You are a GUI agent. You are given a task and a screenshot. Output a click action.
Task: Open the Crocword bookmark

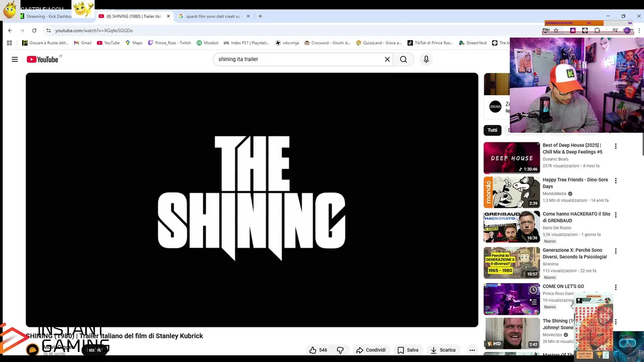click(x=328, y=43)
